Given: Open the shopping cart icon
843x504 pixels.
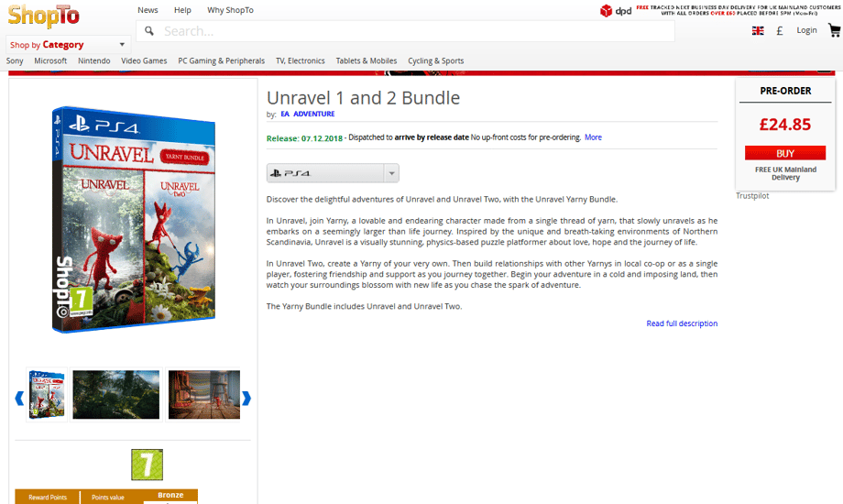Looking at the screenshot, I should (x=835, y=30).
